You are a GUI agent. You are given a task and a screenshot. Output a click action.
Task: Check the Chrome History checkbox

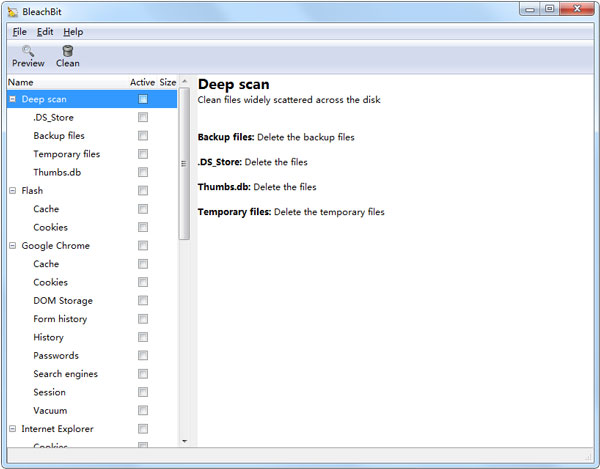pos(143,337)
